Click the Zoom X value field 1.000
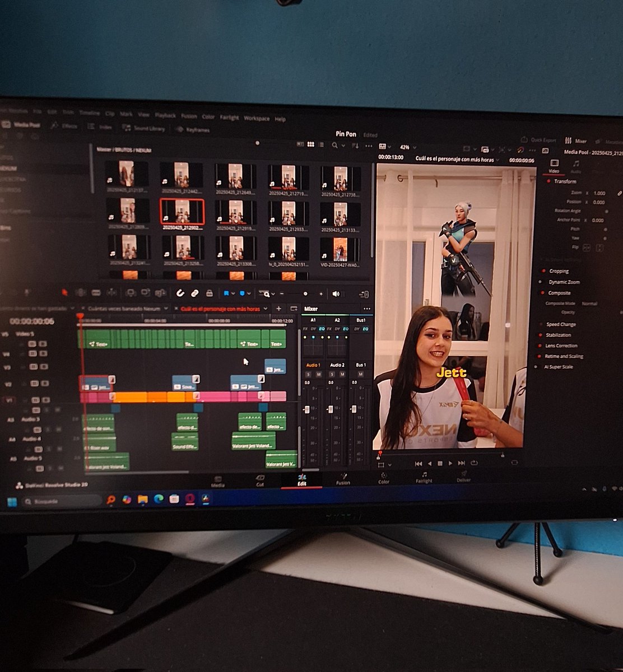623x672 pixels. 599,193
